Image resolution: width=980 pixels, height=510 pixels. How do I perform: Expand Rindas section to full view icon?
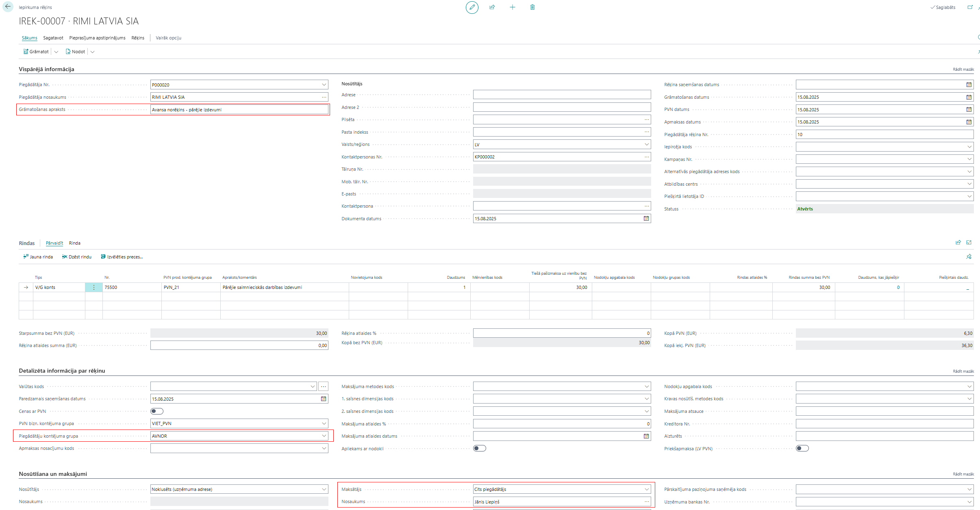click(969, 243)
